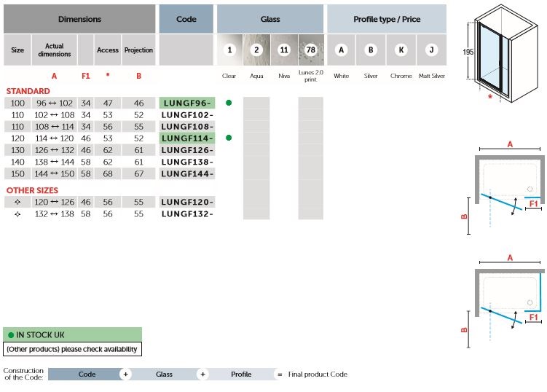
Task: Click the Glass segment in code construction bar
Action: [x=164, y=375]
